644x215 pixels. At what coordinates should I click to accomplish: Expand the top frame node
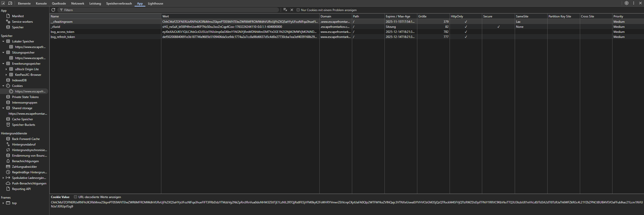tap(3, 203)
